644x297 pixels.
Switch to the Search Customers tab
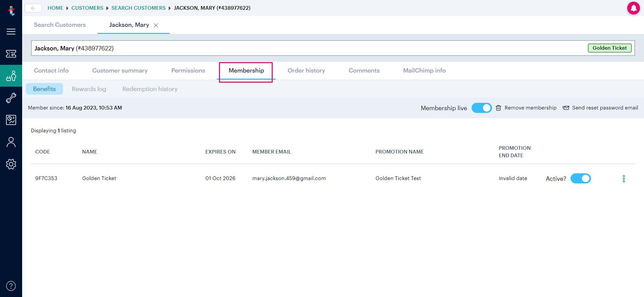[x=60, y=25]
